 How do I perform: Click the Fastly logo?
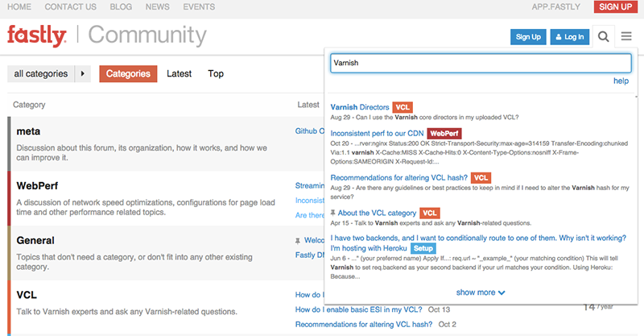[x=37, y=35]
